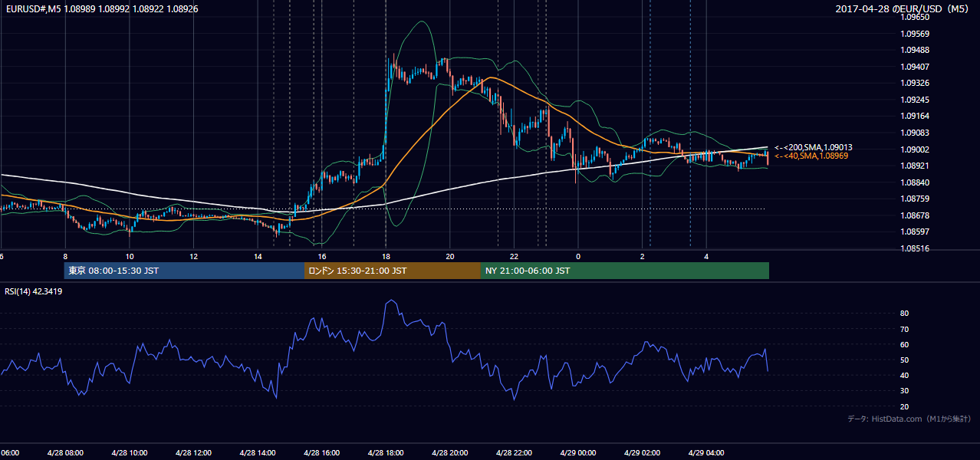Image resolution: width=980 pixels, height=460 pixels.
Task: Click the 4/29 04:00 time axis label
Action: coord(706,452)
